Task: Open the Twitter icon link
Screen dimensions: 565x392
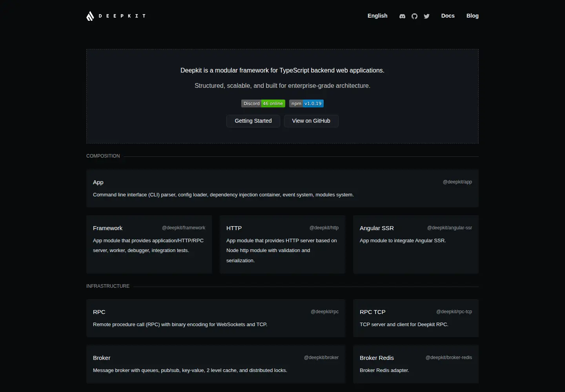Action: click(x=426, y=16)
